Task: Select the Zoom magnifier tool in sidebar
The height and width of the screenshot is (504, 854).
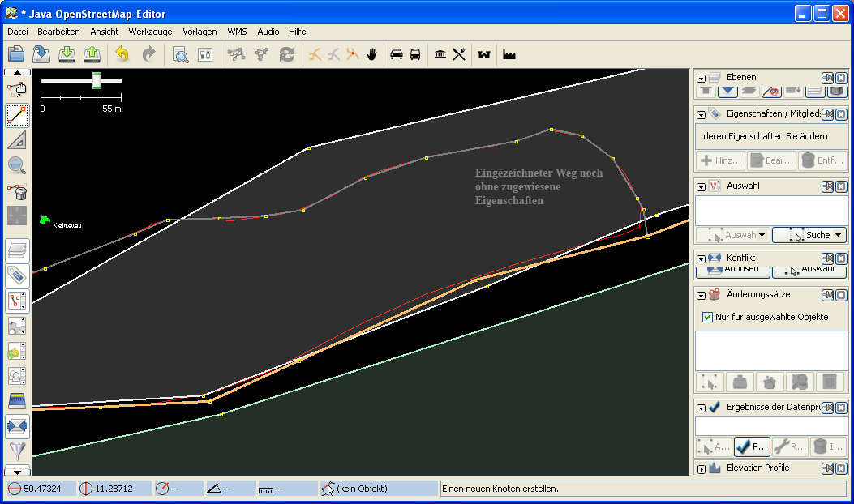Action: [17, 165]
